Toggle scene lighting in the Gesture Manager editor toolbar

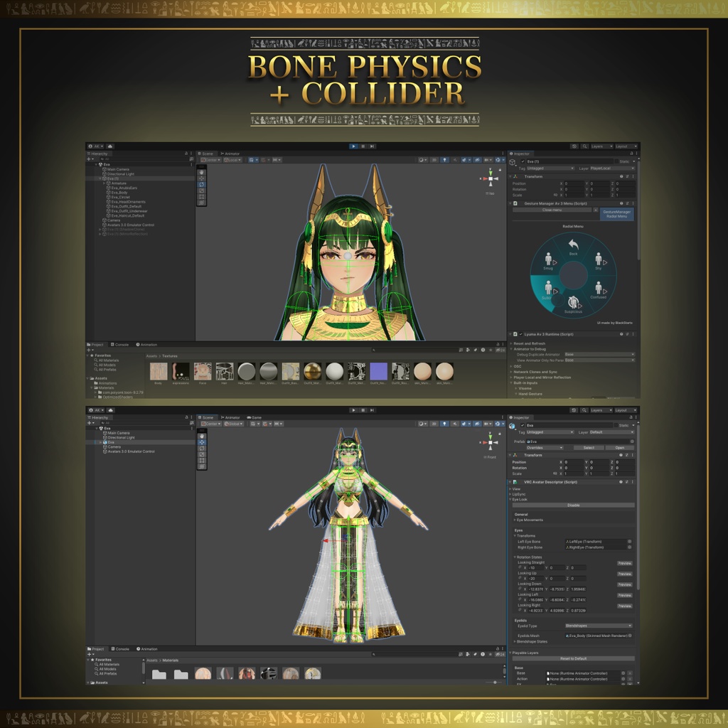click(x=444, y=160)
